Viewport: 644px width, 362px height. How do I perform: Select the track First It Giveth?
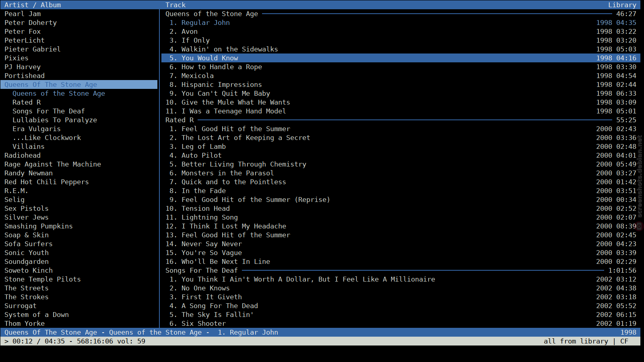click(x=401, y=297)
